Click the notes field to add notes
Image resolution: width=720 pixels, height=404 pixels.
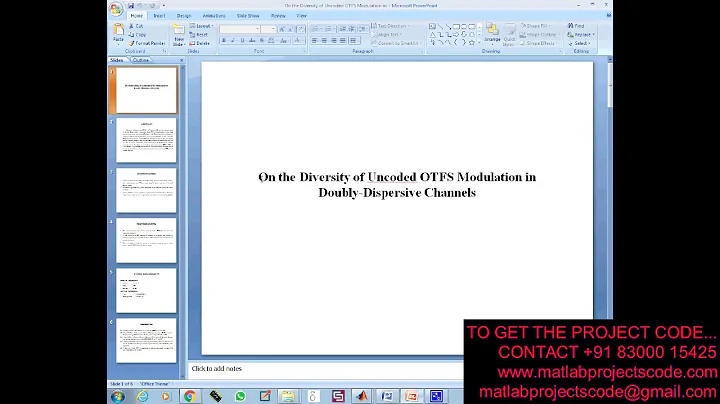[x=326, y=369]
